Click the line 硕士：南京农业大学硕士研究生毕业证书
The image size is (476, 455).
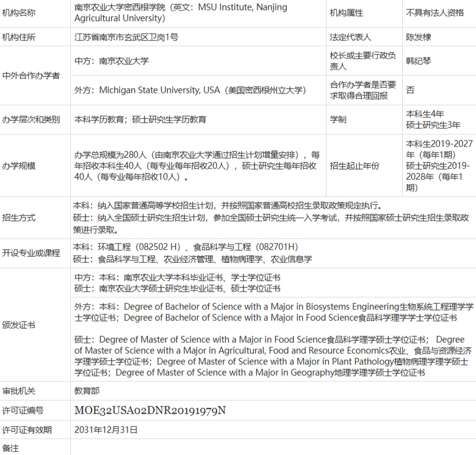pyautogui.click(x=178, y=288)
